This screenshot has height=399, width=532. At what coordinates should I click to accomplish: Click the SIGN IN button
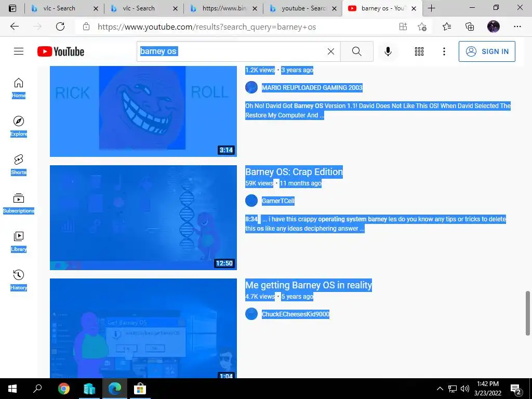(x=487, y=51)
